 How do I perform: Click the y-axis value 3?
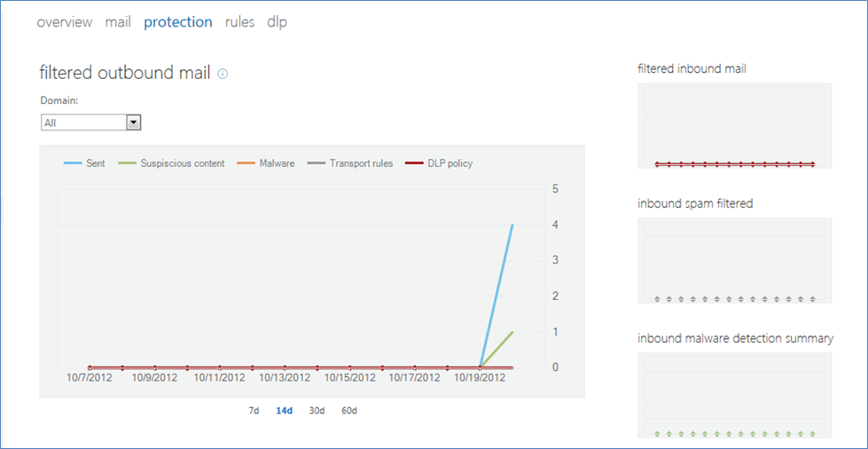tap(556, 260)
